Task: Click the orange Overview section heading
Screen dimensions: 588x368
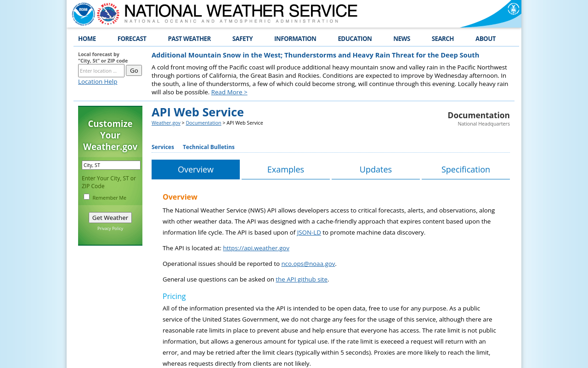Action: 180,197
